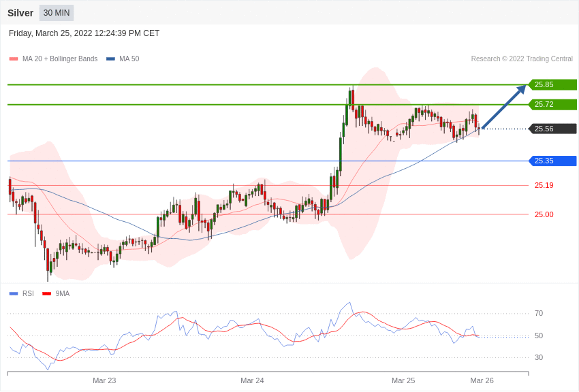Click the 30 MIN timeframe badge
Viewport: 579px width, 392px height.
pos(57,13)
